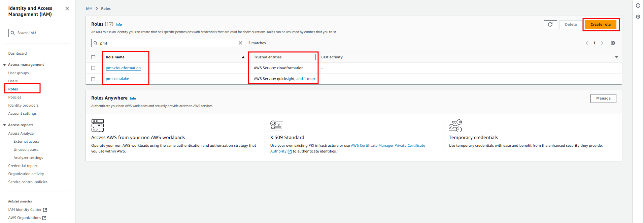Click the Create role button
644x223 pixels.
point(600,24)
